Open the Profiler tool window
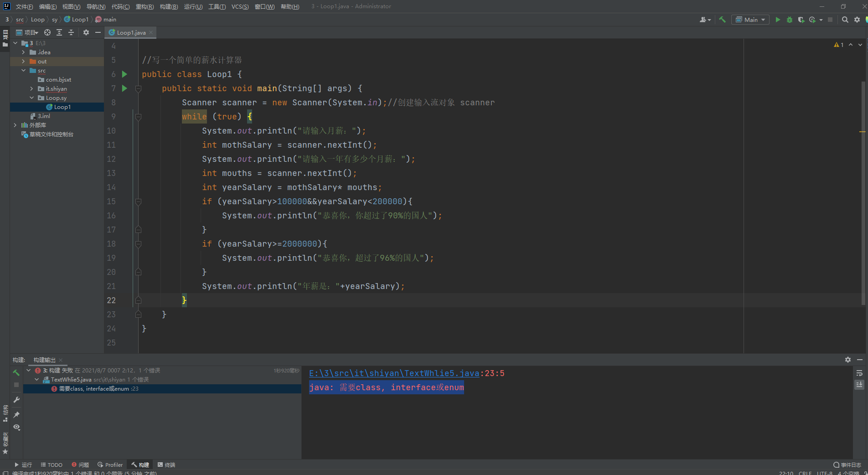Image resolution: width=868 pixels, height=475 pixels. click(110, 465)
